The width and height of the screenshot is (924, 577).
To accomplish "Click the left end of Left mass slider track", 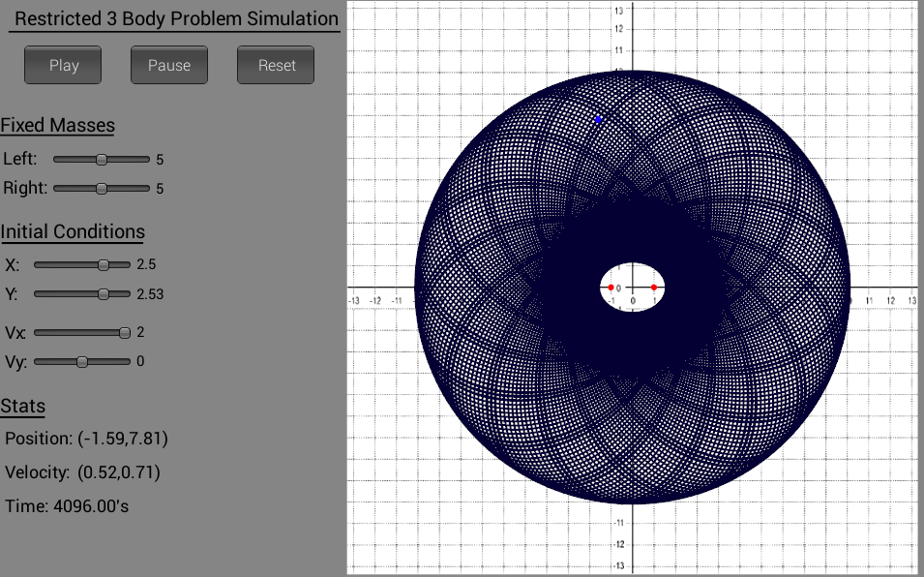I will (56, 159).
